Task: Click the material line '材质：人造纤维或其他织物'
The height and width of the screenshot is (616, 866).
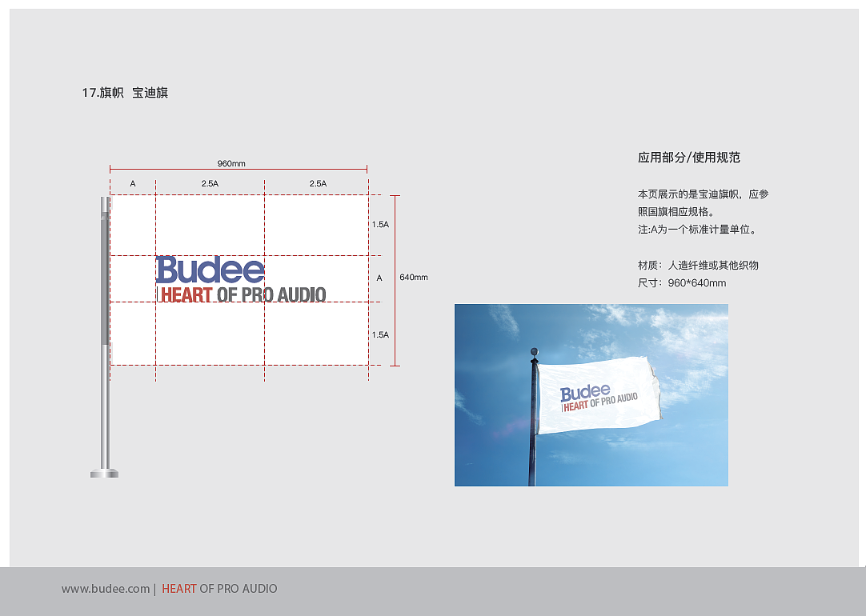Action: click(698, 266)
